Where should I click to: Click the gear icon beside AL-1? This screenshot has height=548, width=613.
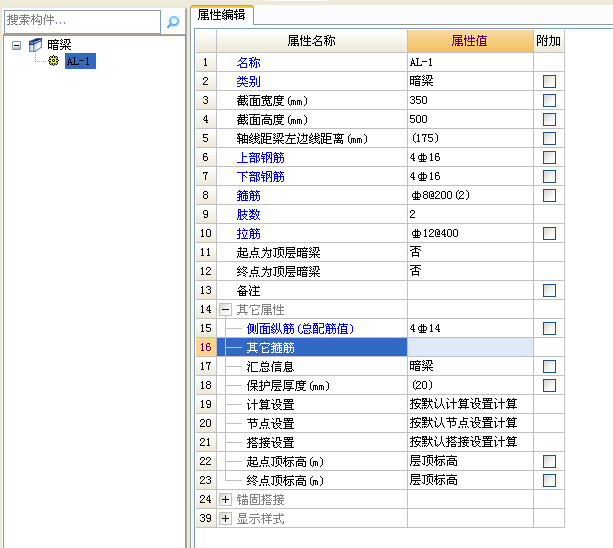tap(53, 62)
